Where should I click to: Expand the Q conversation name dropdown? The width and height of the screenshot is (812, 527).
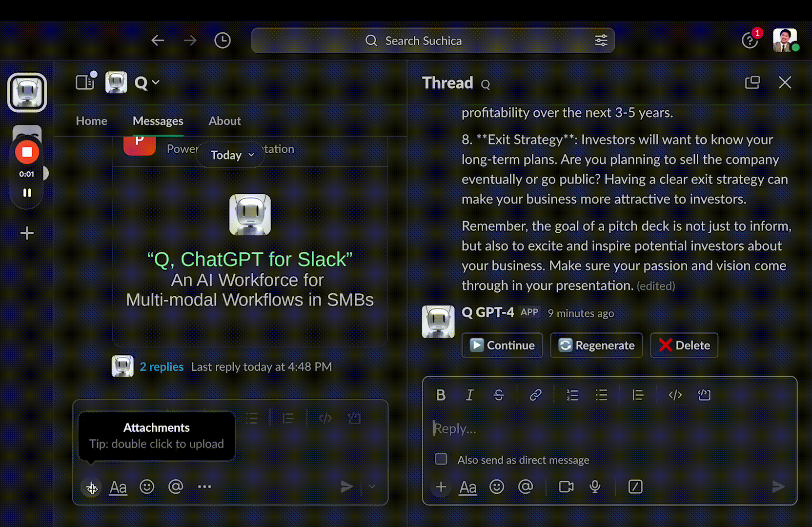point(147,83)
